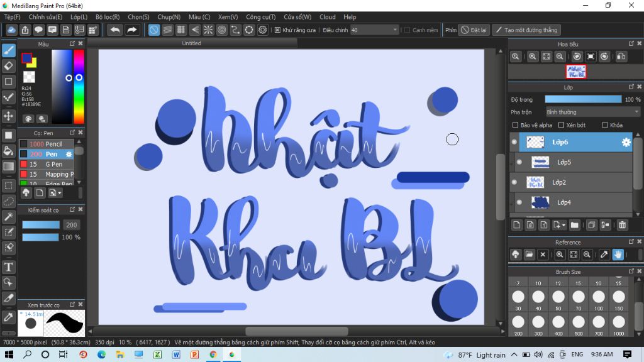Click the Undo arrow in toolbar

[116, 30]
